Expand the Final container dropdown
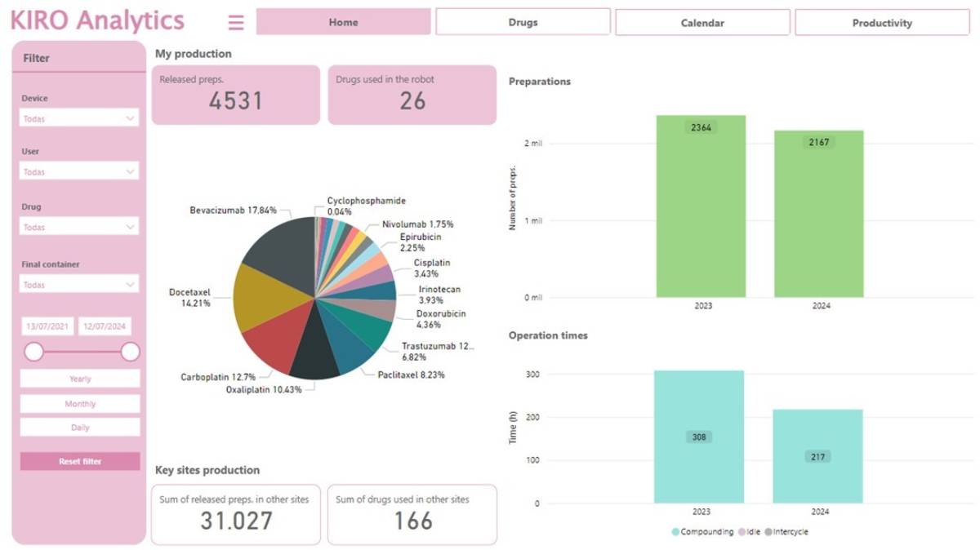Image resolution: width=980 pixels, height=550 pixels. [79, 285]
